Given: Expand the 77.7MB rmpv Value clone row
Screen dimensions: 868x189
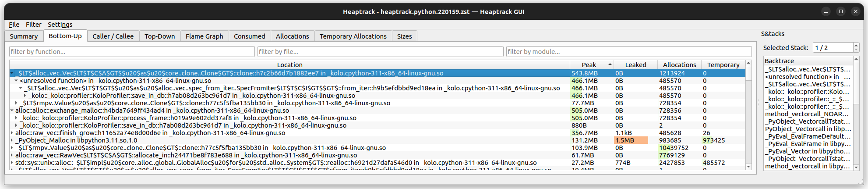Looking at the screenshot, I should pyautogui.click(x=16, y=103).
